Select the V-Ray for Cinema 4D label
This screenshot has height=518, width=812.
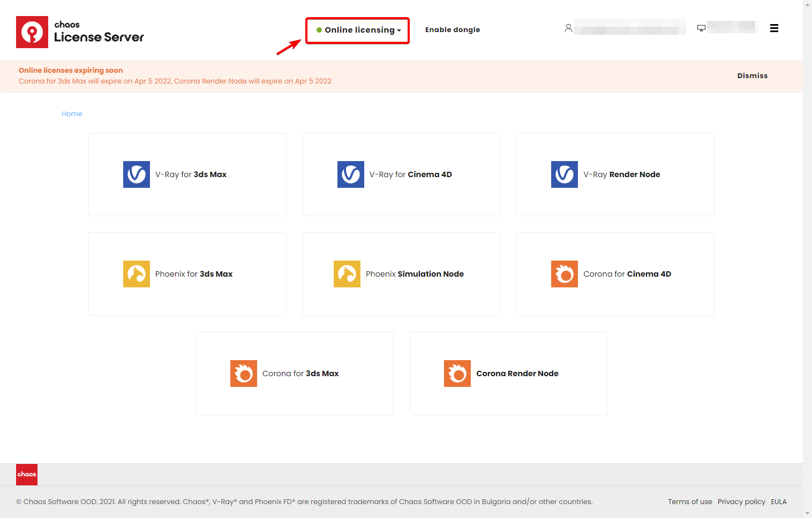click(x=411, y=174)
